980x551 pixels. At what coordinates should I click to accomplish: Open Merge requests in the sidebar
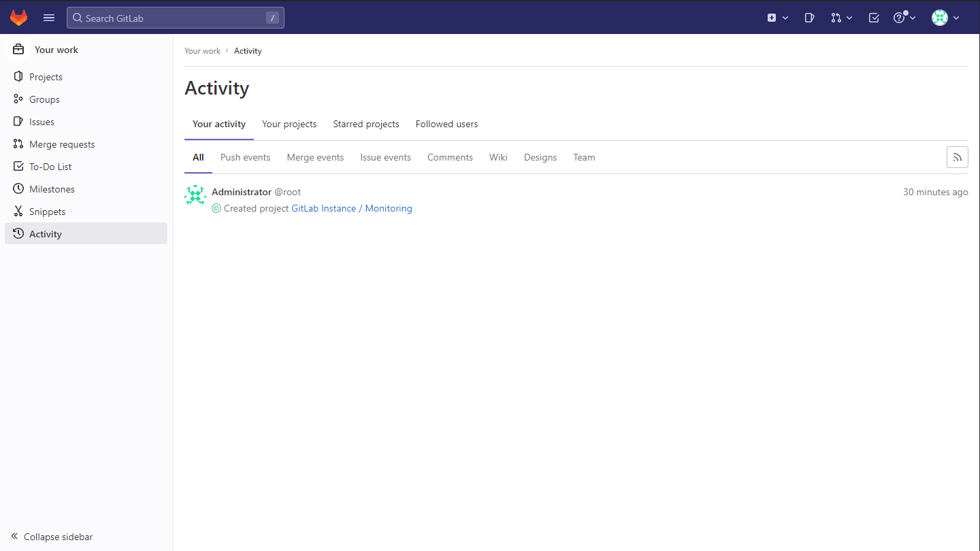86,144
